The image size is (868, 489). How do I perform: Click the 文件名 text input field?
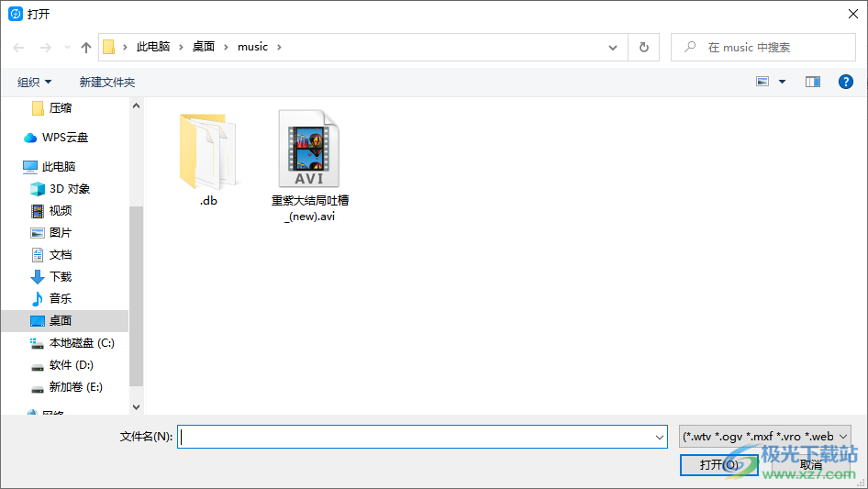(417, 438)
